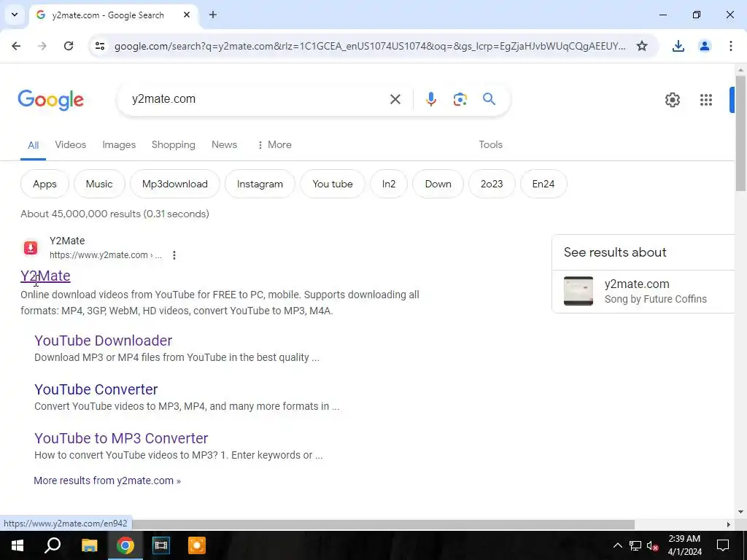Switch to the Videos tab
This screenshot has width=747, height=560.
pyautogui.click(x=71, y=145)
